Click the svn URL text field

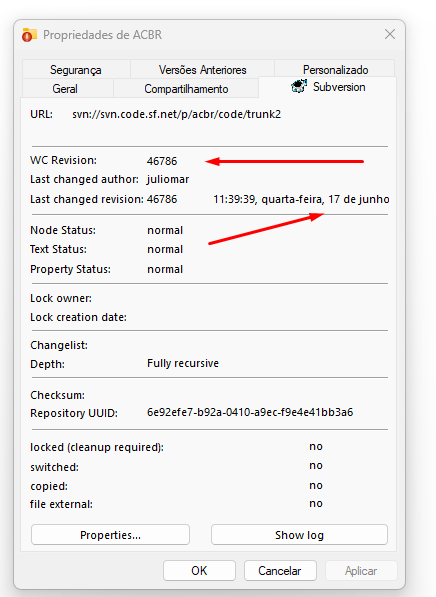click(x=177, y=114)
